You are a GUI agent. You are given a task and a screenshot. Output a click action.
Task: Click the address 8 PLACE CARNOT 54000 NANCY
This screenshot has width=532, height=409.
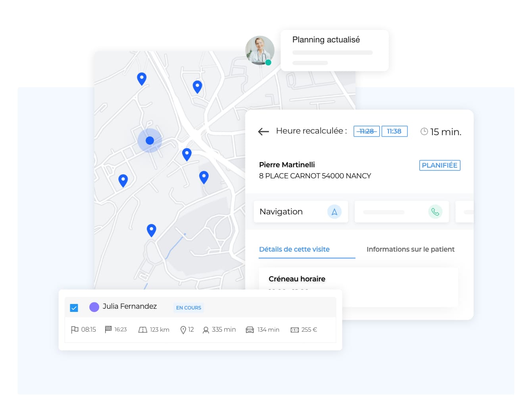pos(315,176)
